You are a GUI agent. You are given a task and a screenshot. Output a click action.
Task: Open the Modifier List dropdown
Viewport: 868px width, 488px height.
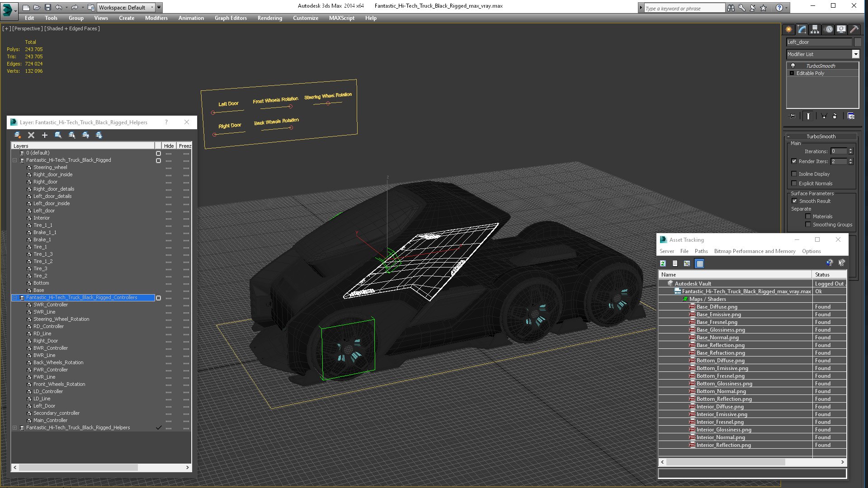855,54
